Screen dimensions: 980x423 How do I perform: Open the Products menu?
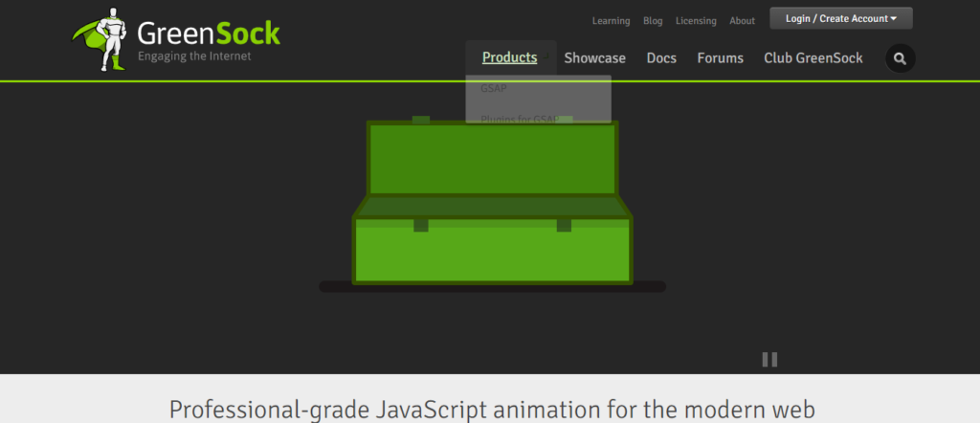click(x=509, y=57)
